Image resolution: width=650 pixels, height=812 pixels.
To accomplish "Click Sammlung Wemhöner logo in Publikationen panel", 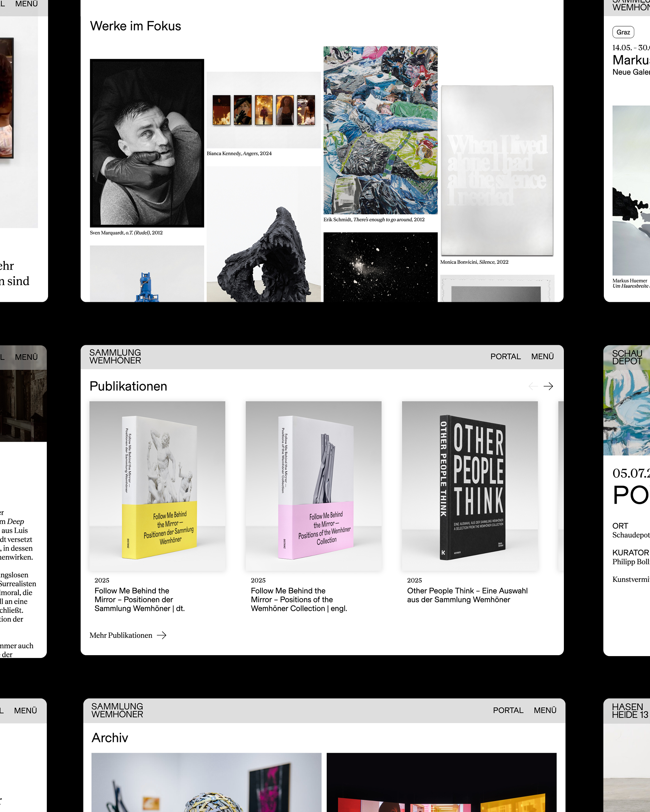I will coord(115,356).
